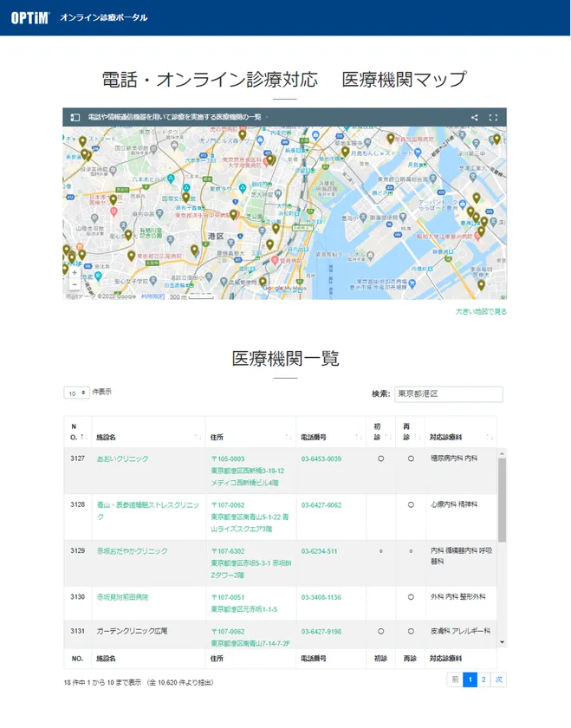571x728 pixels.
Task: Click phone number 03-6427-6062
Action: [321, 505]
